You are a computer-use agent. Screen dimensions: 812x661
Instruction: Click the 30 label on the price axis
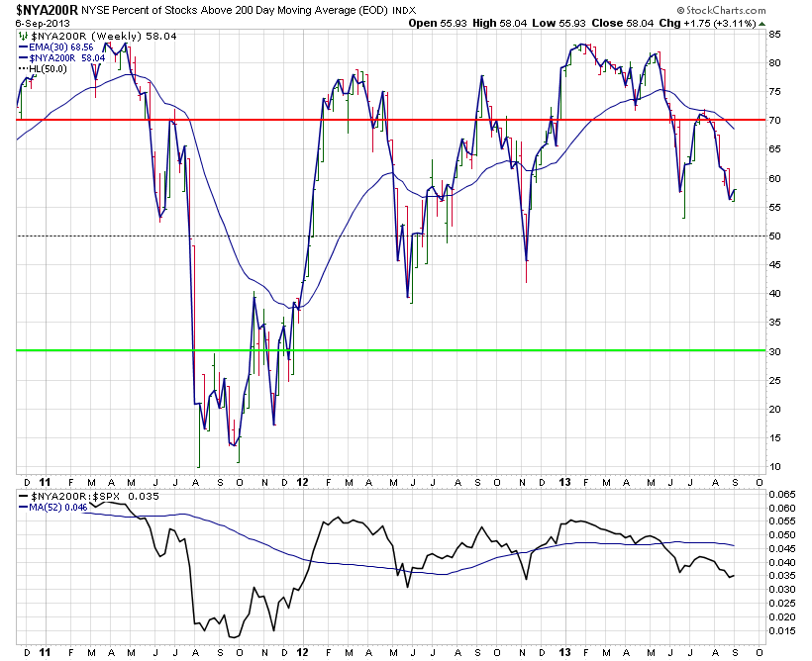click(x=774, y=351)
